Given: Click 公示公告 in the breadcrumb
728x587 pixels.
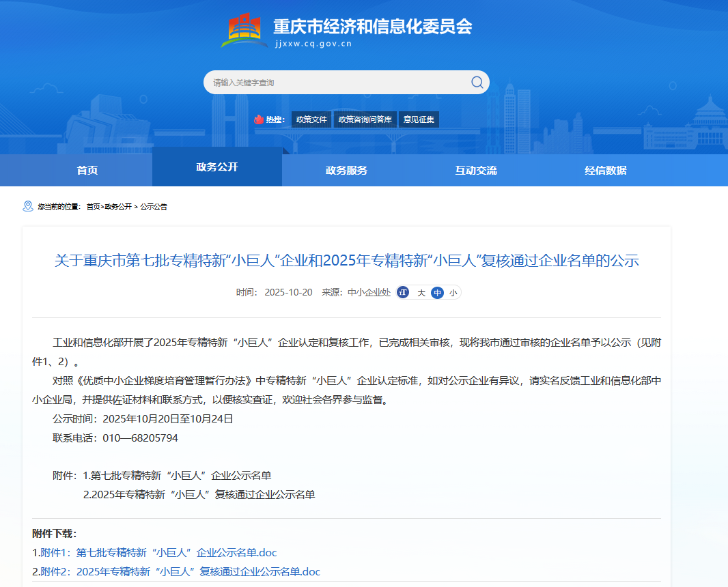Looking at the screenshot, I should point(154,207).
